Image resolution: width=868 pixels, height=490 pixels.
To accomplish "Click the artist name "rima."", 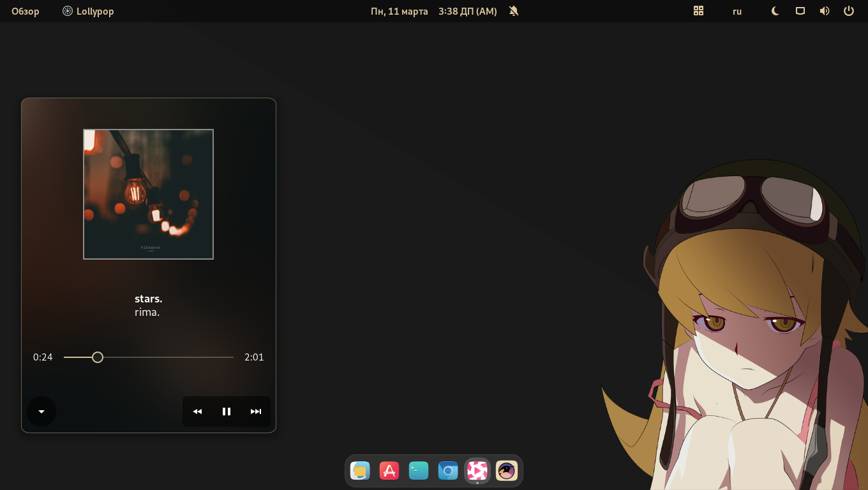I will click(147, 313).
